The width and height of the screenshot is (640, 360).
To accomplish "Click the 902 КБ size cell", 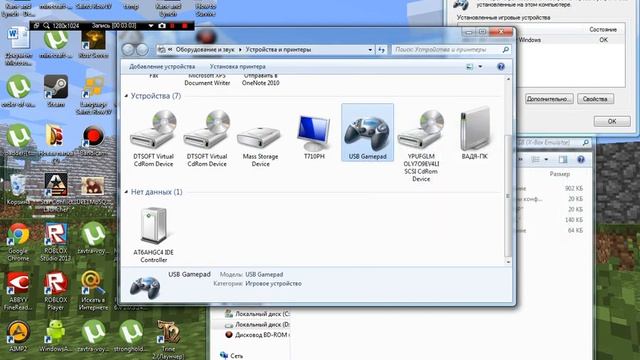I will click(x=573, y=189).
